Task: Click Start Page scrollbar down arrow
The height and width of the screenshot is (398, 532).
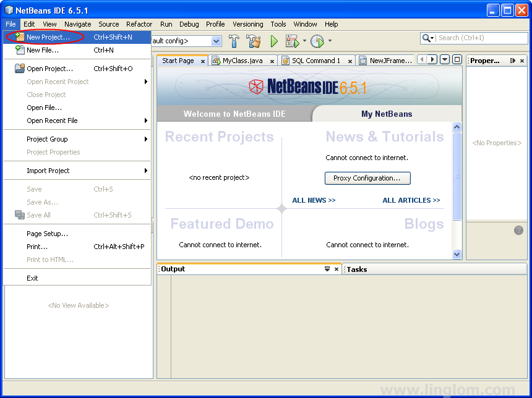Action: (x=457, y=254)
